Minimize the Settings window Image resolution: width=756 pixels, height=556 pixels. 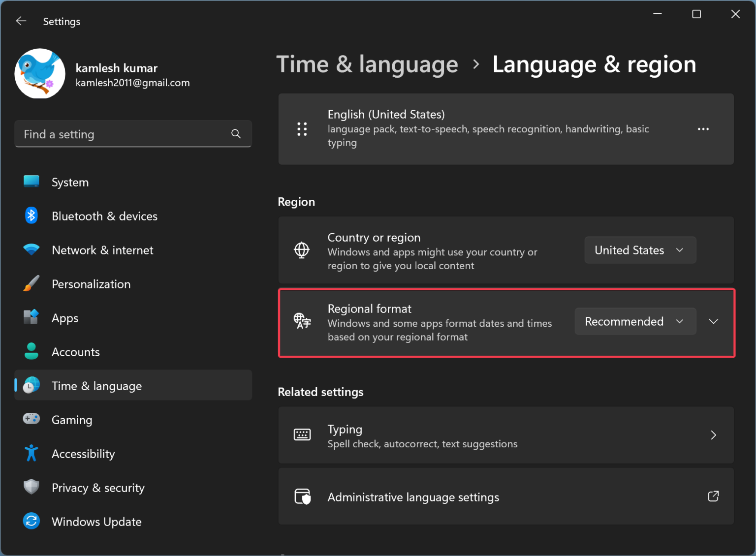pyautogui.click(x=658, y=14)
